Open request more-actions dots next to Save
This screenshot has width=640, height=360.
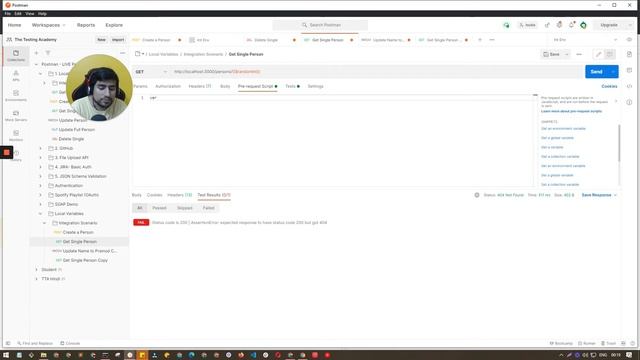(579, 54)
